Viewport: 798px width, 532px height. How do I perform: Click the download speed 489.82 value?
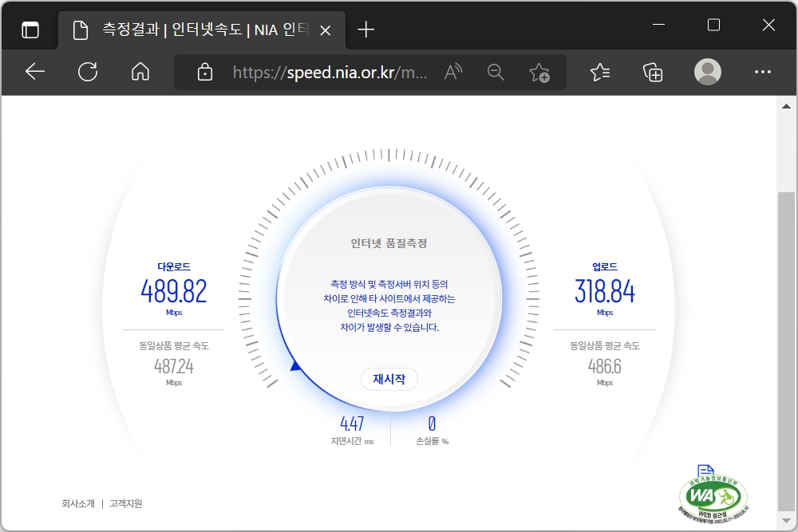(x=174, y=291)
